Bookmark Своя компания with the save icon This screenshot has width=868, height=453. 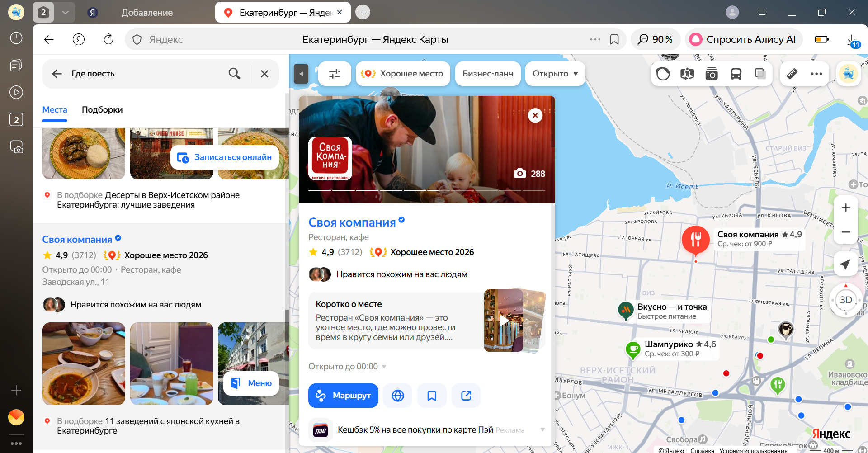pyautogui.click(x=432, y=396)
